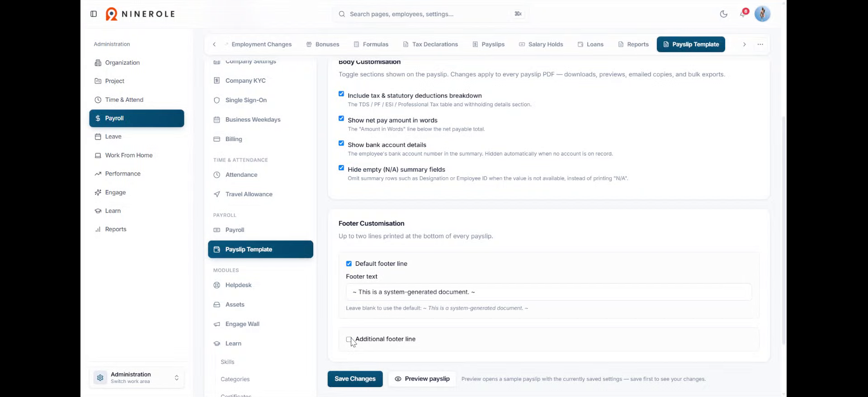Enable Additional footer line

[x=349, y=339]
